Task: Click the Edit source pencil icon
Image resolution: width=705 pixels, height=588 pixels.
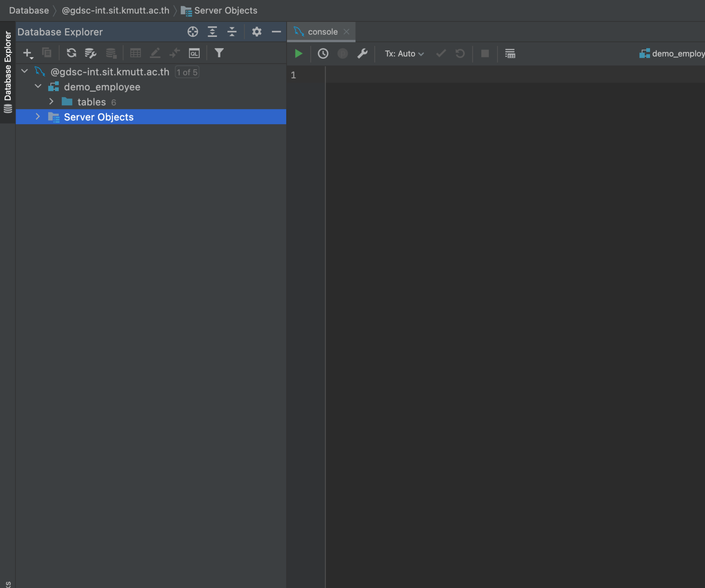Action: click(155, 53)
